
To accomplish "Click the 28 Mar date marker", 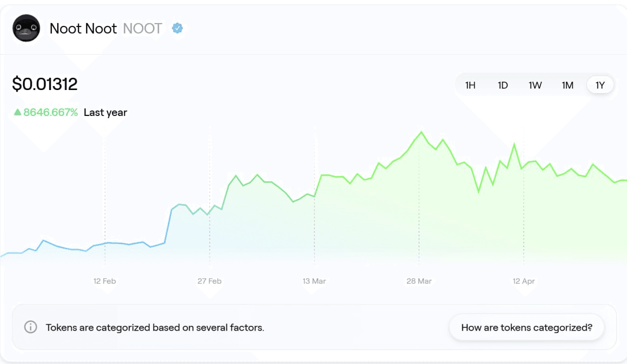I will coord(419,281).
